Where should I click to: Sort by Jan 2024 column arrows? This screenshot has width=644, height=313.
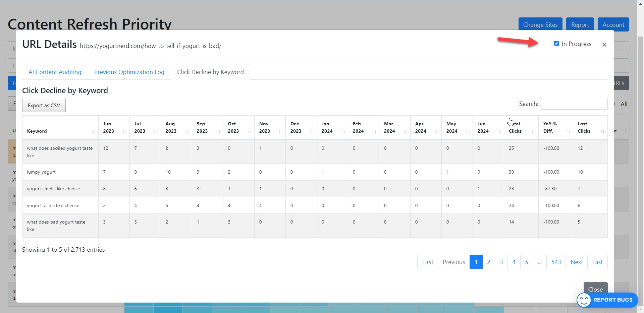[x=343, y=131]
